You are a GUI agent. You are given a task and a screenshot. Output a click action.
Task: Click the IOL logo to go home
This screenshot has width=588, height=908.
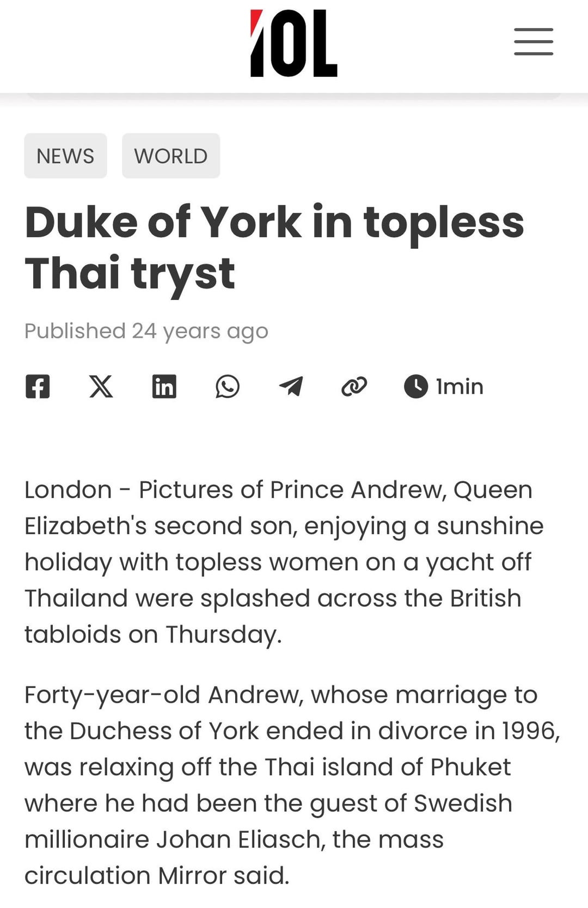(x=293, y=43)
